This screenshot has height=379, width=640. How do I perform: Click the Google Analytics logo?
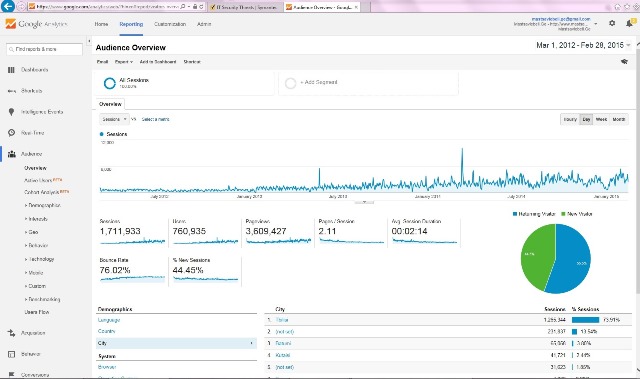click(x=36, y=24)
